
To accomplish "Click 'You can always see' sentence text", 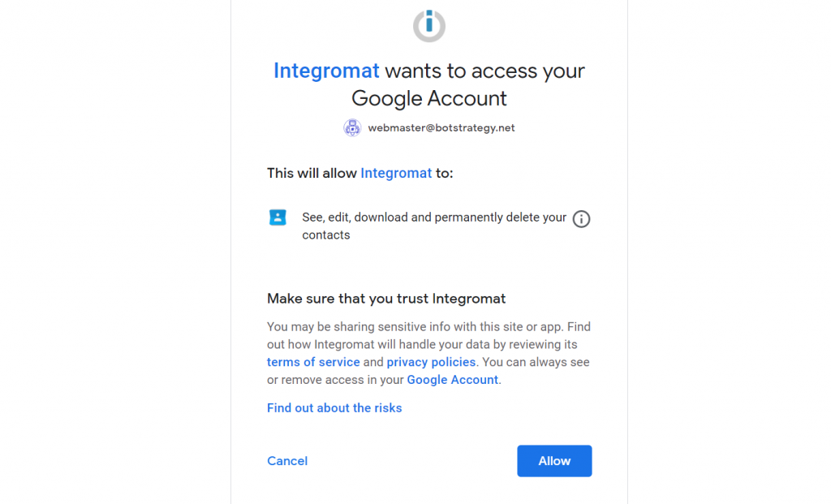I will click(536, 362).
